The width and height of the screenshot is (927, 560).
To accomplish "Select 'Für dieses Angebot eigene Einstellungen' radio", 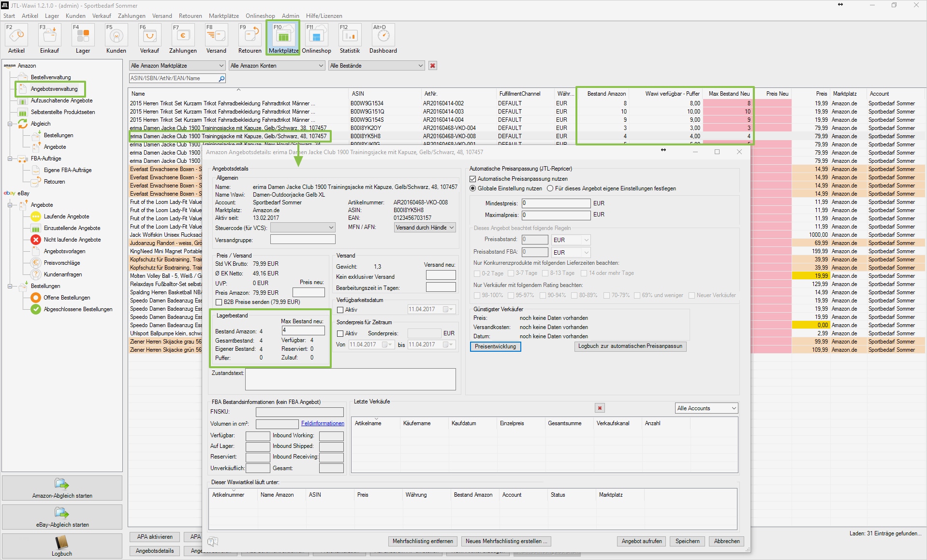I will coord(550,188).
